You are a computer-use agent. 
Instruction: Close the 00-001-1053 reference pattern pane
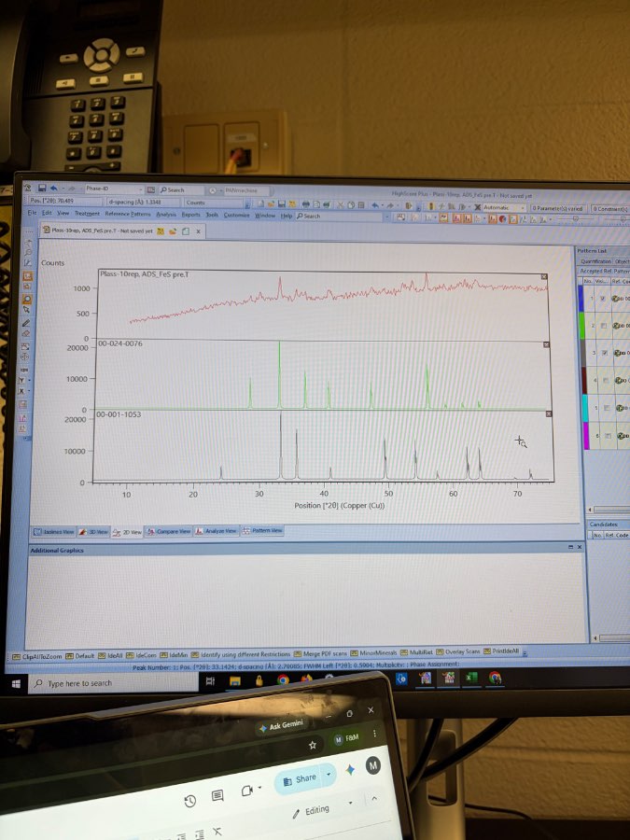click(549, 414)
